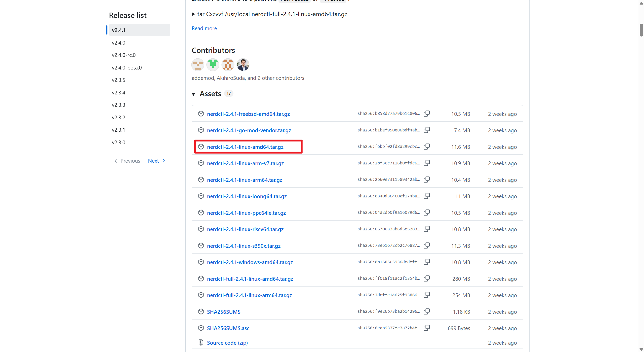
Task: Copy sha256 for nerdctl-2.4.1-linux-arm64.tar.gz
Action: [427, 180]
